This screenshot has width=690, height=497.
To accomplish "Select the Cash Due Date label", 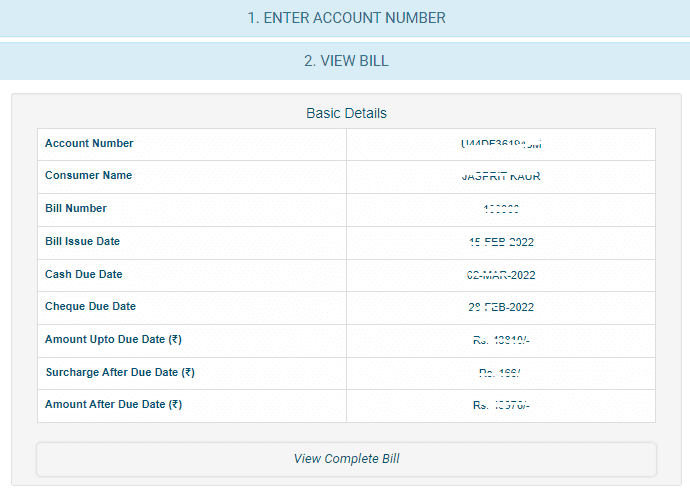I will point(84,274).
